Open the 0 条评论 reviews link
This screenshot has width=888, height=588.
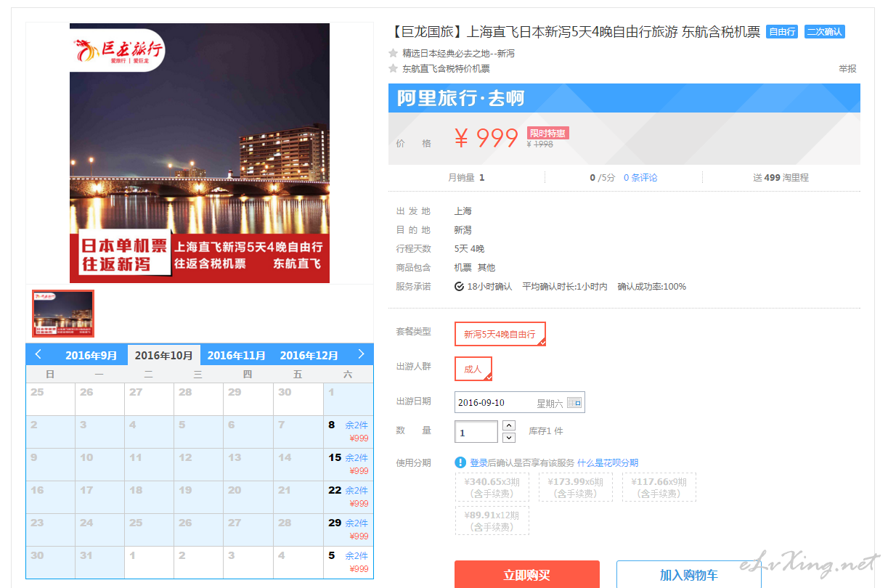click(x=640, y=177)
